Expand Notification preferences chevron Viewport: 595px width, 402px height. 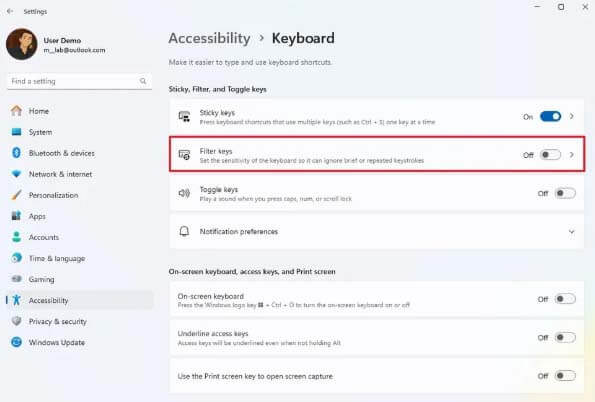(571, 232)
